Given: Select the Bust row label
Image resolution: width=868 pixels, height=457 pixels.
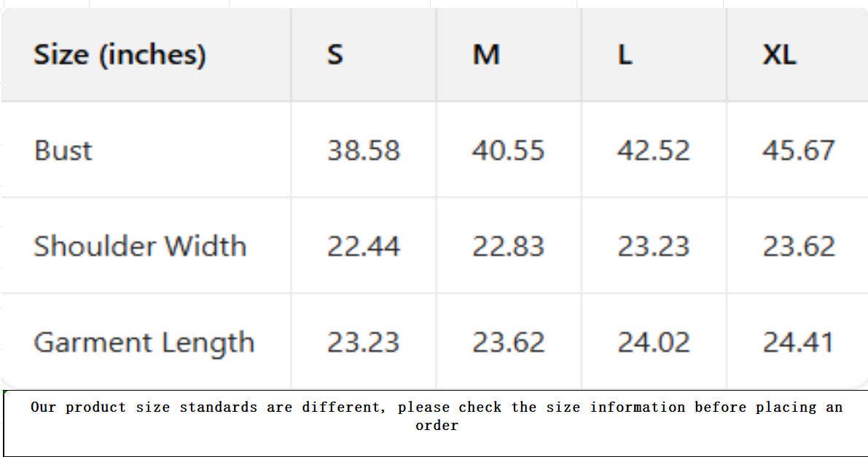Looking at the screenshot, I should click(63, 151).
